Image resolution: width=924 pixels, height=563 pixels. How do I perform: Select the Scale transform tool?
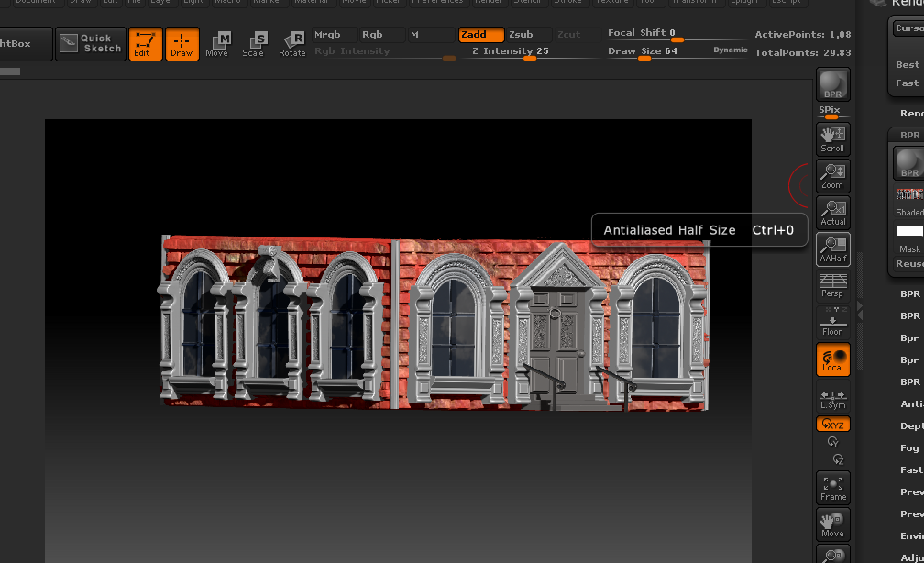click(x=254, y=44)
